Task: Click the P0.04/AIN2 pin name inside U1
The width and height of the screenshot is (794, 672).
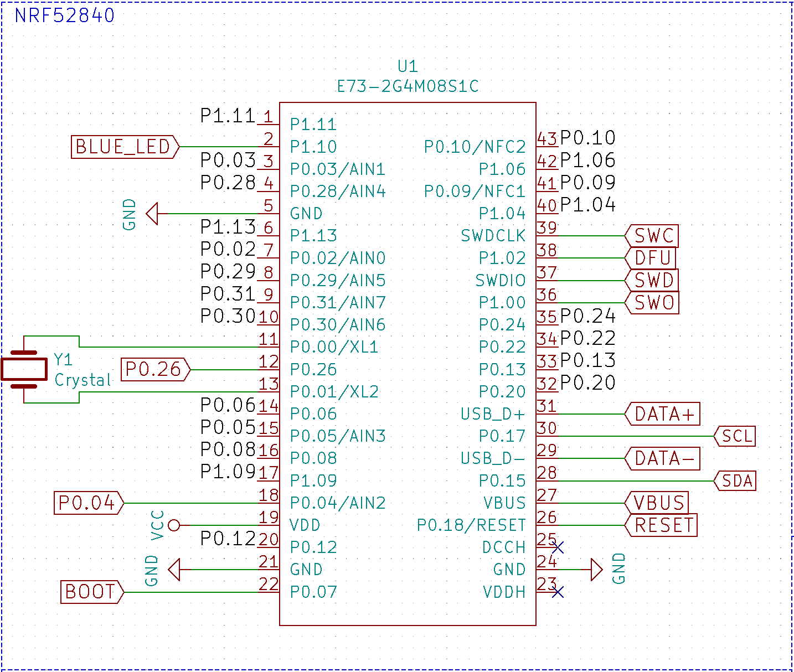Action: (338, 503)
